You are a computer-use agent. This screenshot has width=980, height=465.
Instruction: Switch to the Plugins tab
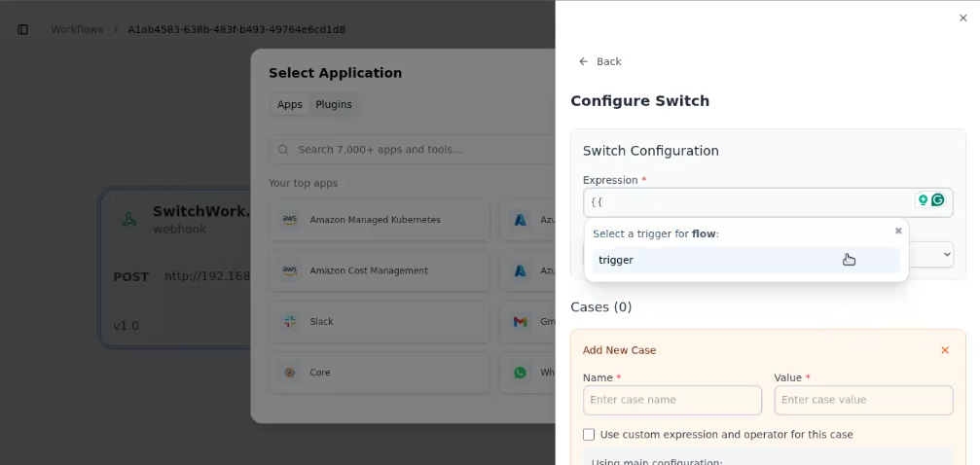pyautogui.click(x=333, y=105)
